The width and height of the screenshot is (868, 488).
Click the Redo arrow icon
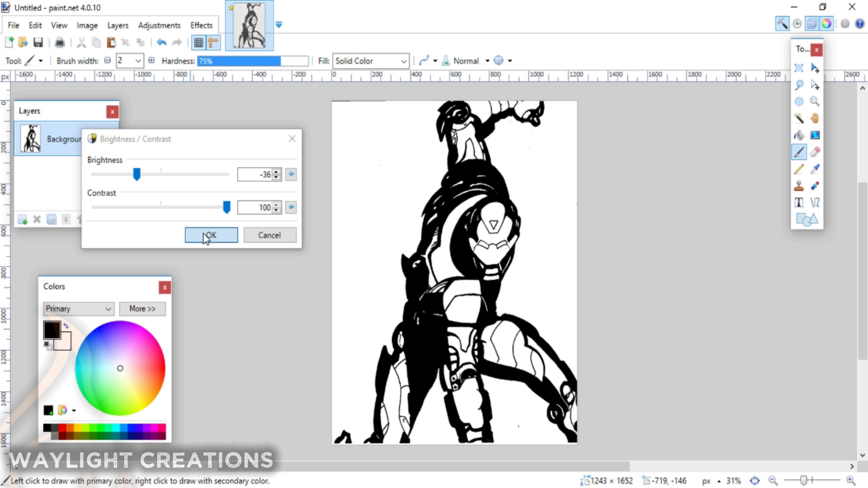(177, 42)
